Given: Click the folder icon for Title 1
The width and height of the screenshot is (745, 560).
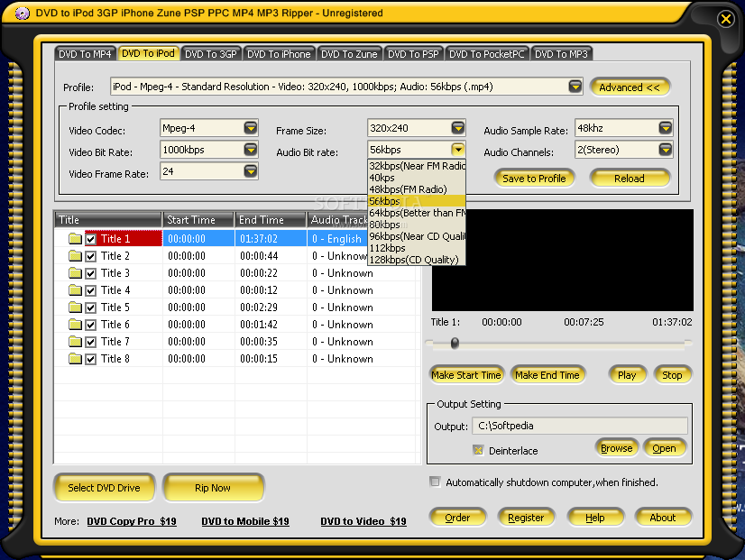Looking at the screenshot, I should pyautogui.click(x=75, y=238).
